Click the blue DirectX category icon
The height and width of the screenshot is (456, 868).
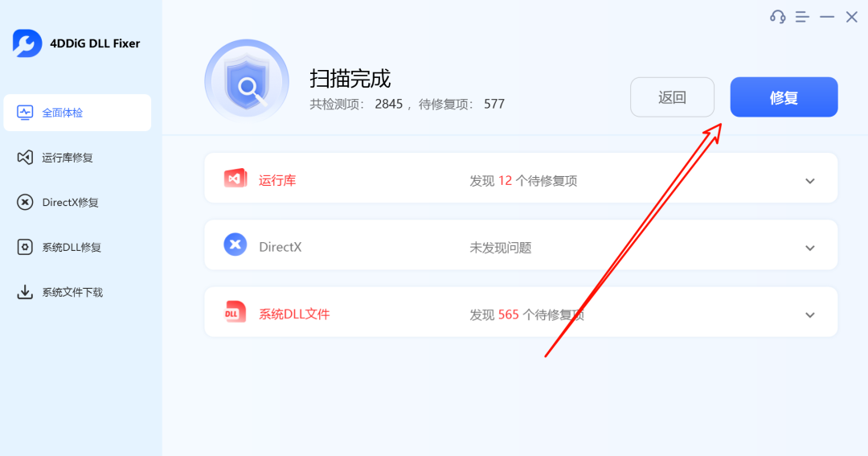pyautogui.click(x=235, y=244)
